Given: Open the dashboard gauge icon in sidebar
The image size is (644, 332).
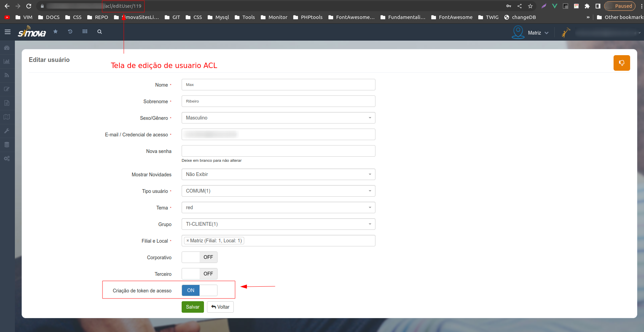Looking at the screenshot, I should 7,48.
